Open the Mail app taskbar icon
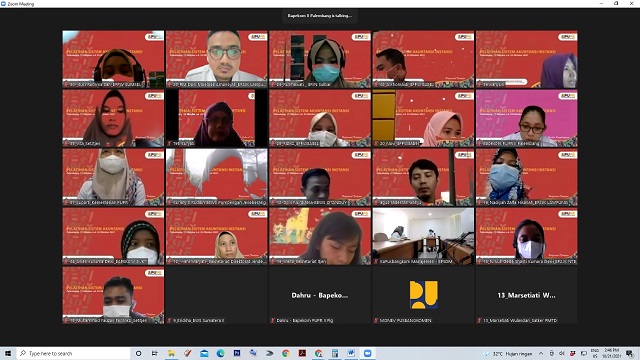Image resolution: width=640 pixels, height=360 pixels. (204, 353)
